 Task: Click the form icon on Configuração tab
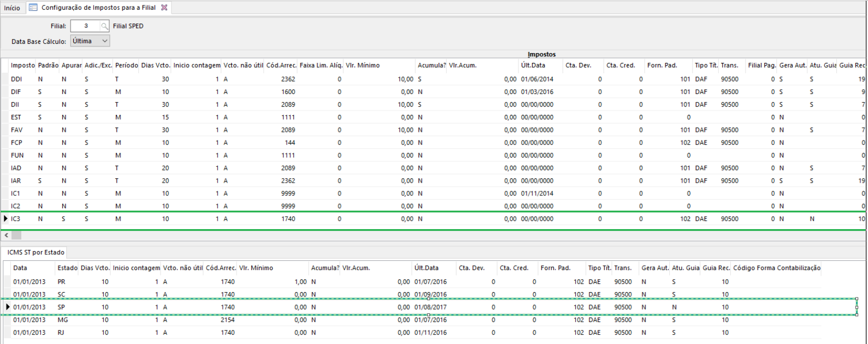33,8
